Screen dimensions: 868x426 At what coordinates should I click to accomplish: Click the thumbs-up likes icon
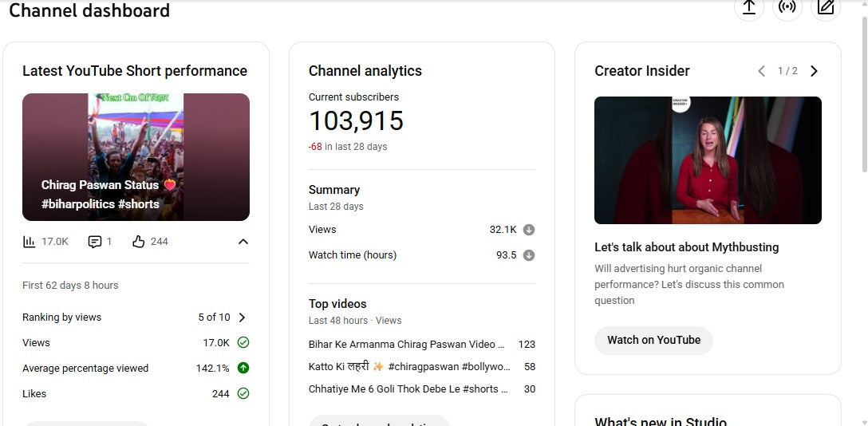tap(139, 242)
